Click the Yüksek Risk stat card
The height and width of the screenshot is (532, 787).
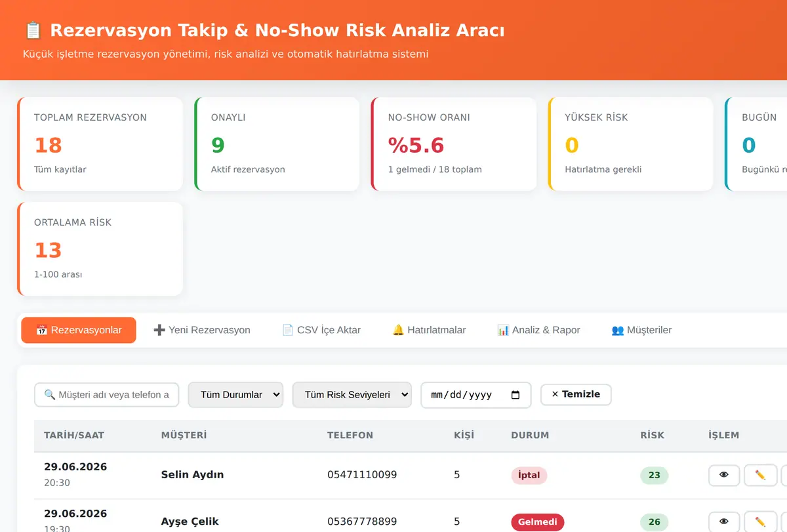[x=630, y=144]
